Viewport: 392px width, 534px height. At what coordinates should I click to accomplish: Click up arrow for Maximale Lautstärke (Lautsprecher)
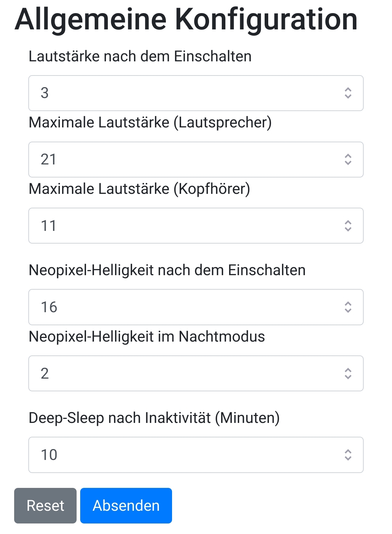click(348, 156)
